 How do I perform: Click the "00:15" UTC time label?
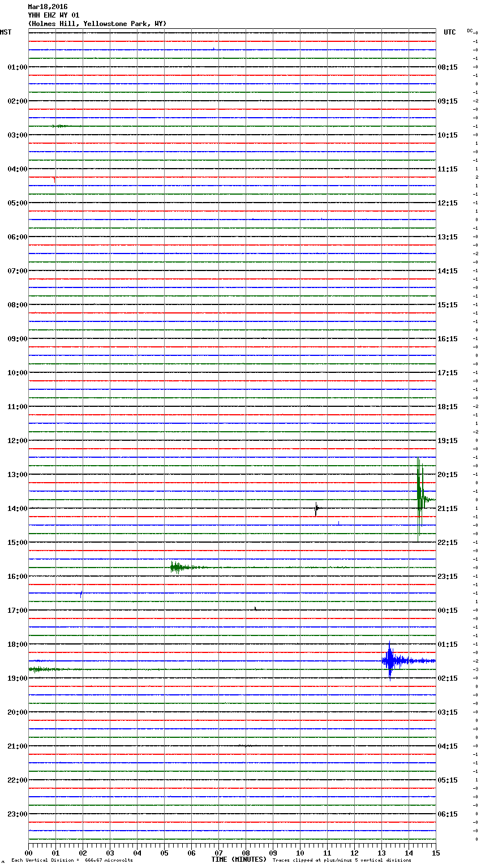pyautogui.click(x=448, y=611)
